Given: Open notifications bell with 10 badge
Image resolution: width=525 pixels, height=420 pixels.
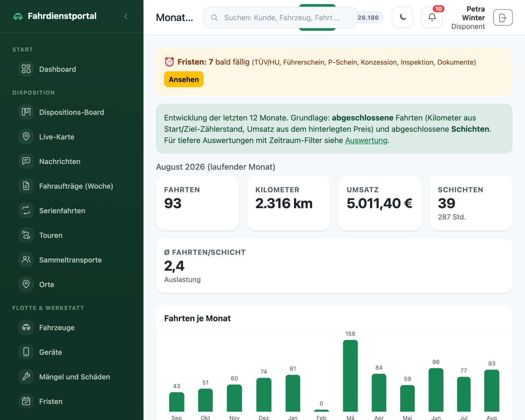Looking at the screenshot, I should point(432,17).
